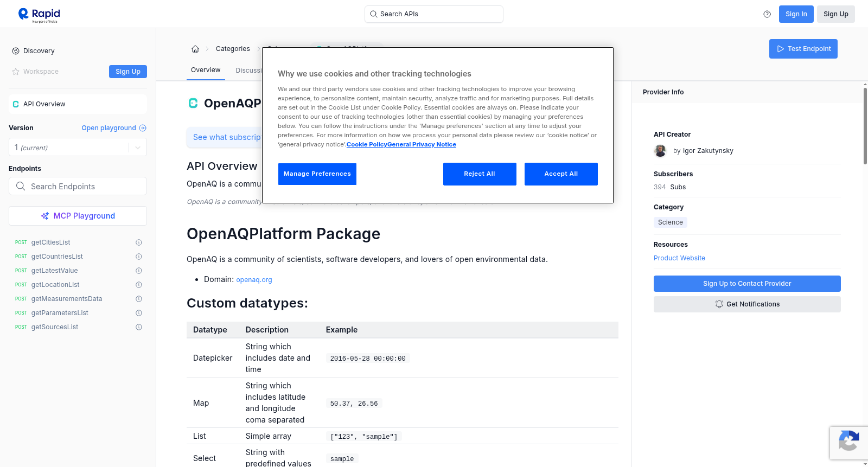Select getMeasurementsData endpoint
Image resolution: width=868 pixels, height=467 pixels.
(67, 299)
